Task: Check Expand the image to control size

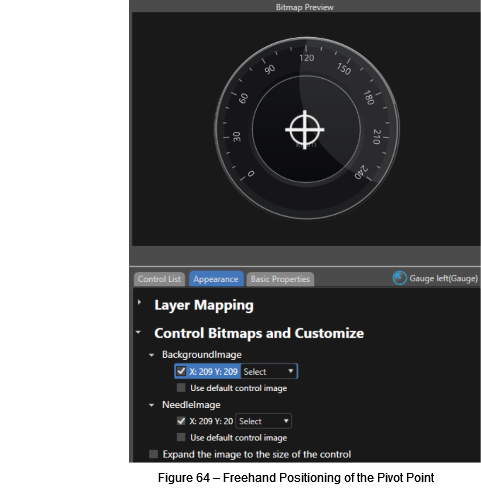Action: click(153, 454)
